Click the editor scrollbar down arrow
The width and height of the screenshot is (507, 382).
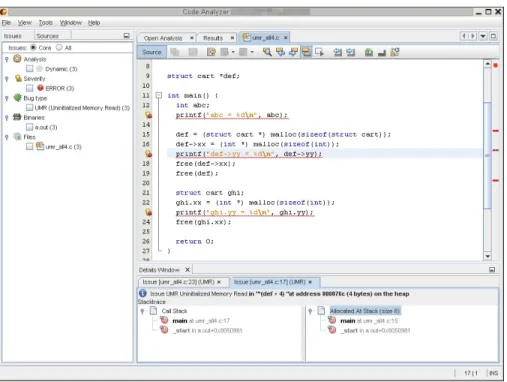488,256
